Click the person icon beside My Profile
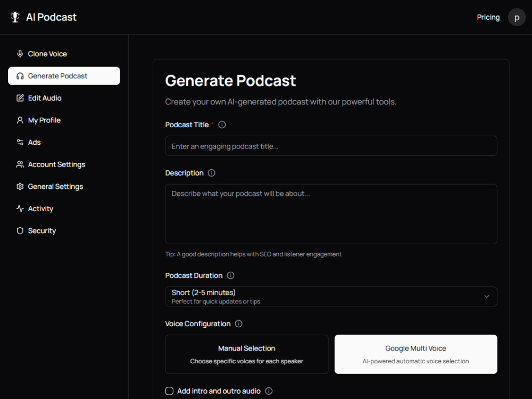 point(20,120)
